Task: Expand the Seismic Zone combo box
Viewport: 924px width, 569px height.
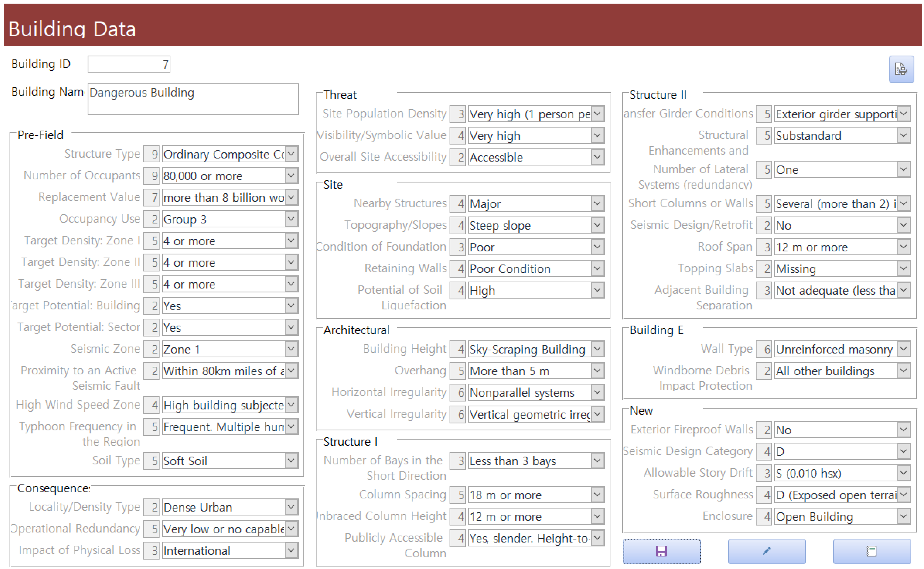Action: point(291,349)
